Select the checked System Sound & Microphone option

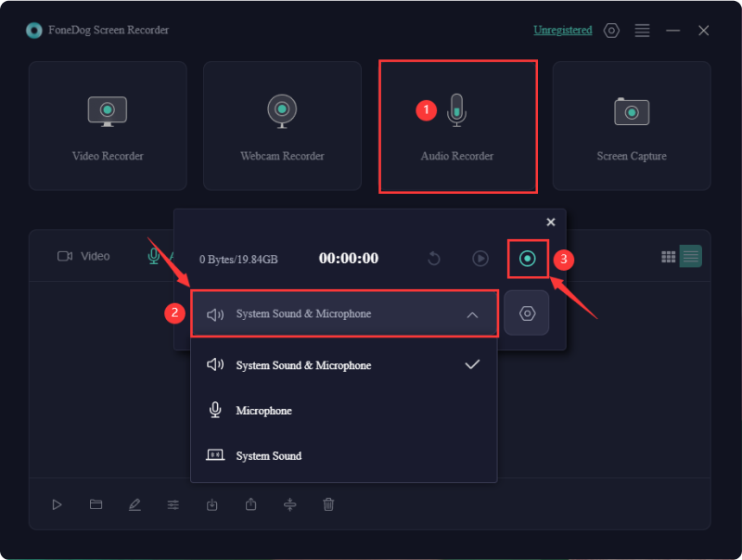coord(303,365)
